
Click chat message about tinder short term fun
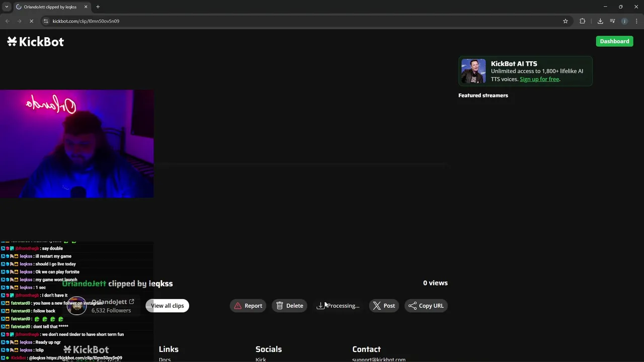pos(83,334)
